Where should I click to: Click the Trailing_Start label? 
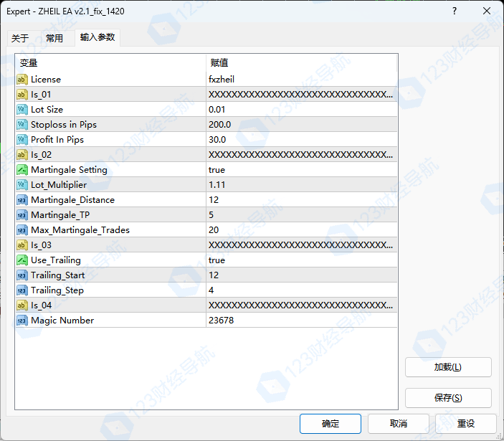click(x=58, y=275)
